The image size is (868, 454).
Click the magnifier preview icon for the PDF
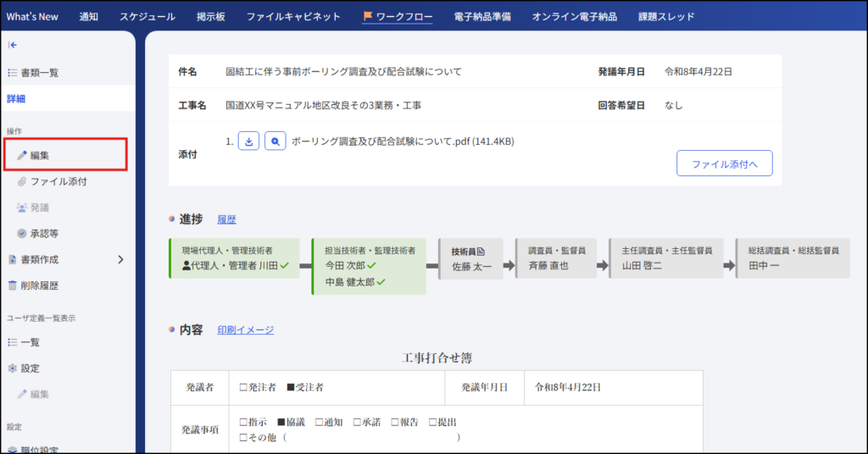pyautogui.click(x=275, y=141)
